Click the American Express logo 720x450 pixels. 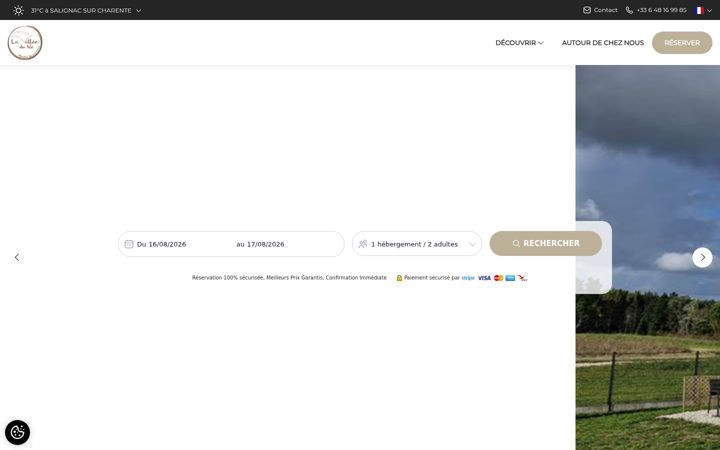pos(510,278)
